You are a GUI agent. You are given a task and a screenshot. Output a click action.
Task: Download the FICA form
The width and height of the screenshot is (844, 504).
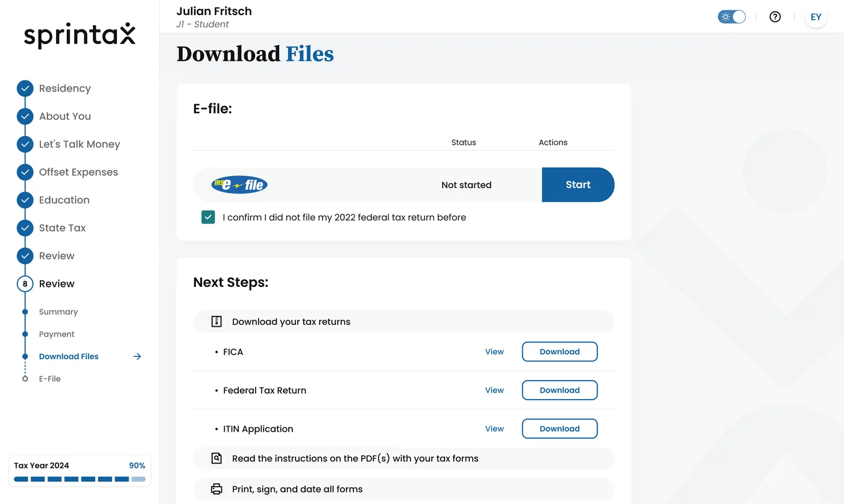coord(559,351)
